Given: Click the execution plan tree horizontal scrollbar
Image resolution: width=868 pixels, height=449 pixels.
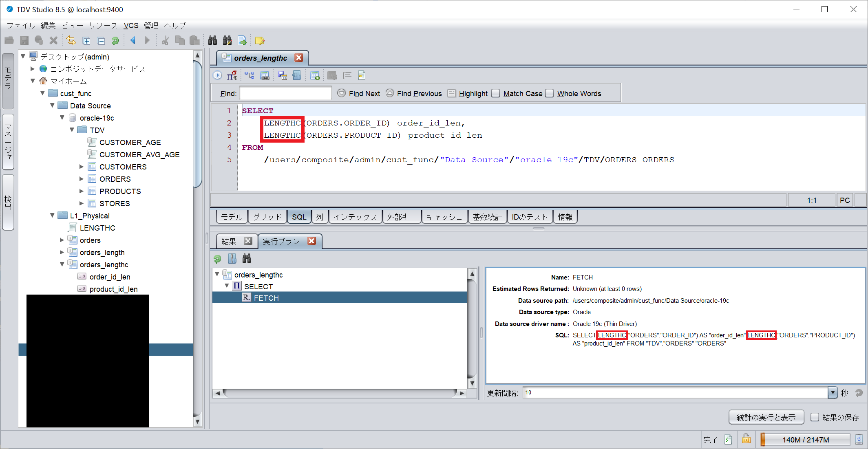Looking at the screenshot, I should [339, 393].
